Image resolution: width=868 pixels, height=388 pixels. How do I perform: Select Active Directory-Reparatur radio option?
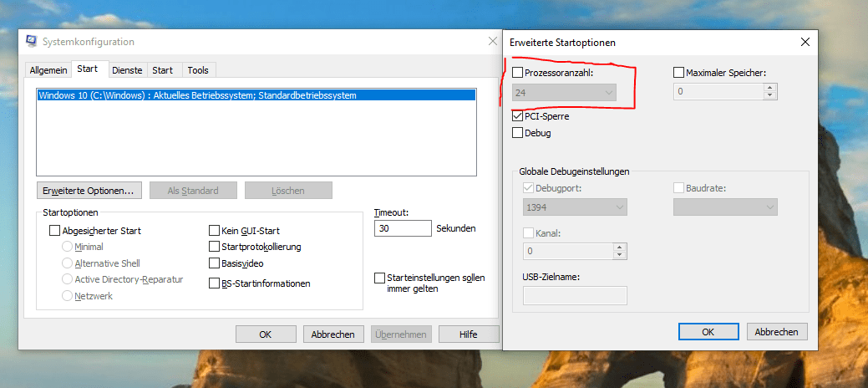pos(67,279)
